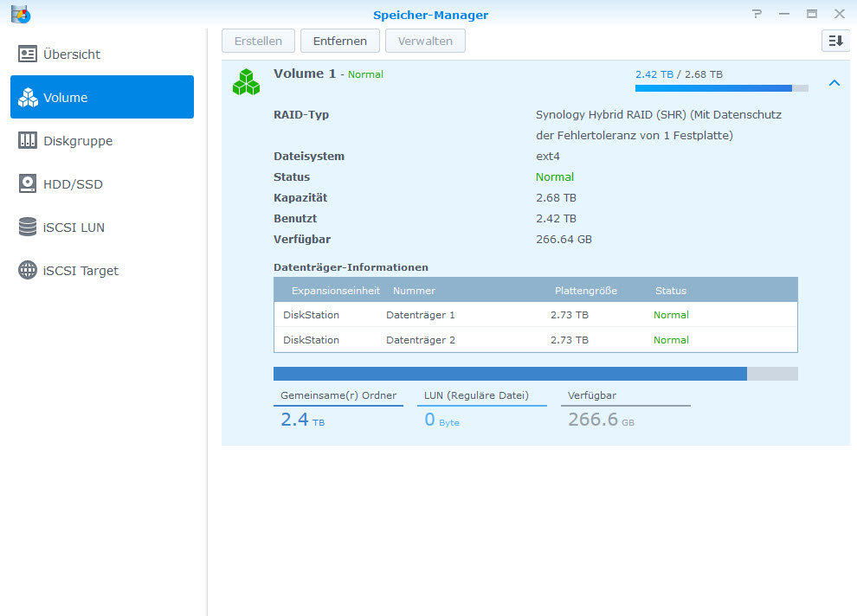Click the green Normal Status value

(x=555, y=177)
